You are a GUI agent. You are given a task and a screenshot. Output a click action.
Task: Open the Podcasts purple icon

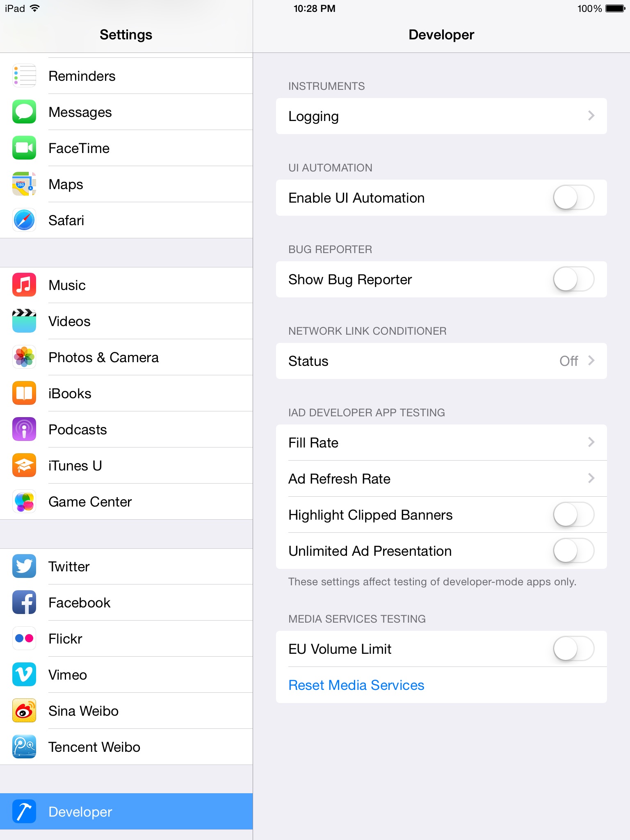(24, 429)
